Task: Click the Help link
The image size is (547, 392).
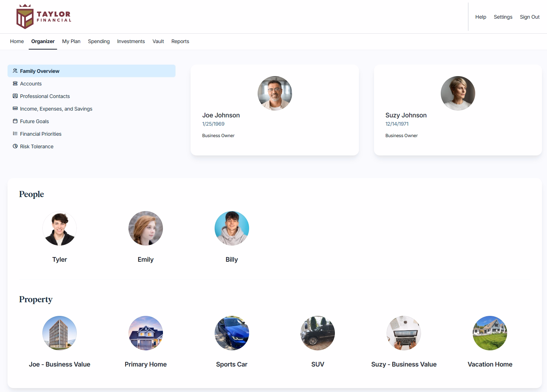Action: (481, 17)
